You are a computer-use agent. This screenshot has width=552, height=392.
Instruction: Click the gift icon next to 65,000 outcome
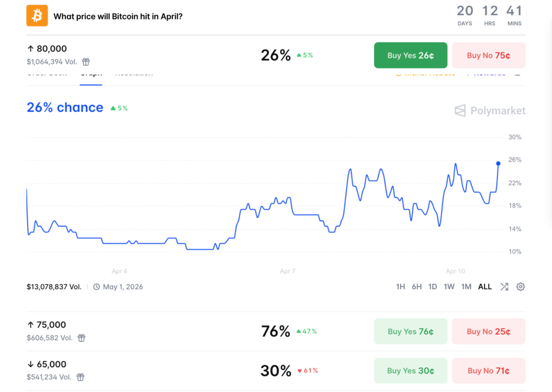pyautogui.click(x=81, y=377)
